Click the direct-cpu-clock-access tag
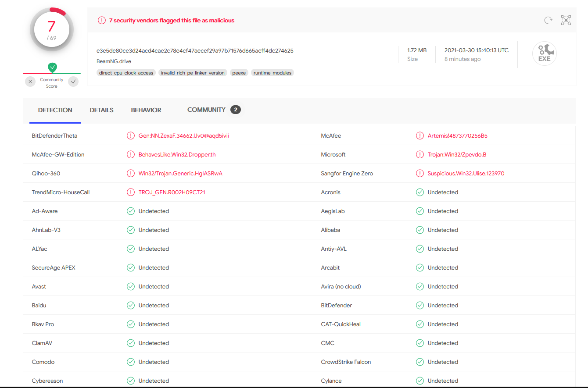Viewport: 588px width, 388px height. 126,73
